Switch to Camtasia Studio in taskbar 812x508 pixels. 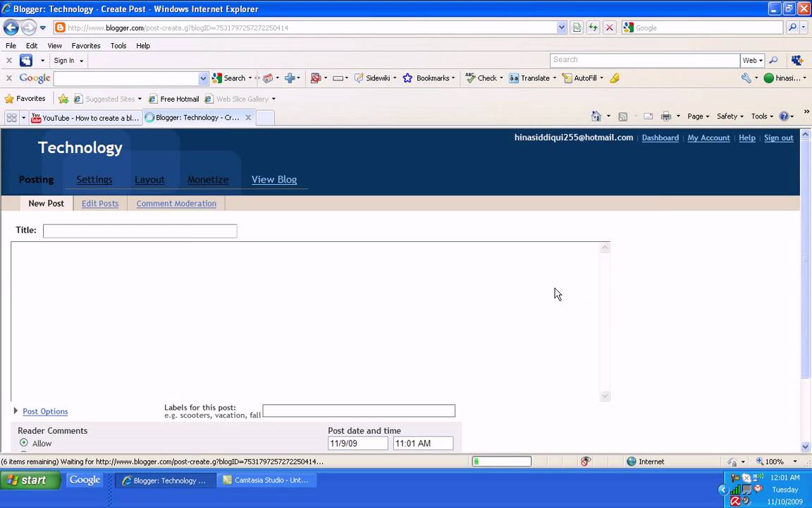point(266,480)
